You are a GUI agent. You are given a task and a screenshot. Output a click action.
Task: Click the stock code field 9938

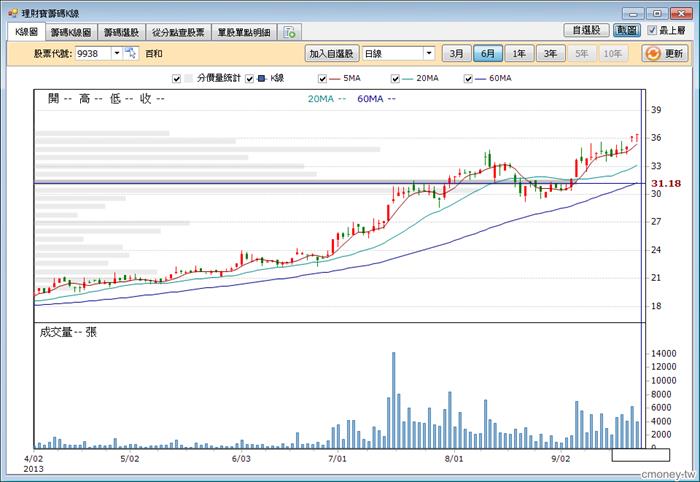click(93, 54)
